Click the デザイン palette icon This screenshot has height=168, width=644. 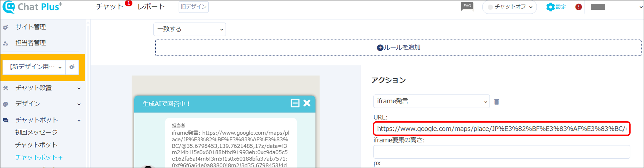click(x=6, y=104)
